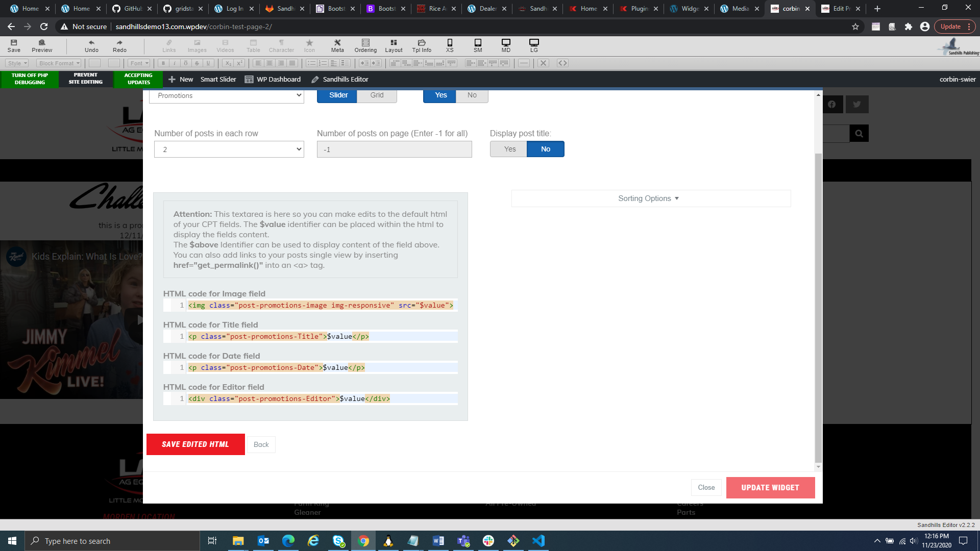
Task: Set Display post title to Yes
Action: point(509,149)
